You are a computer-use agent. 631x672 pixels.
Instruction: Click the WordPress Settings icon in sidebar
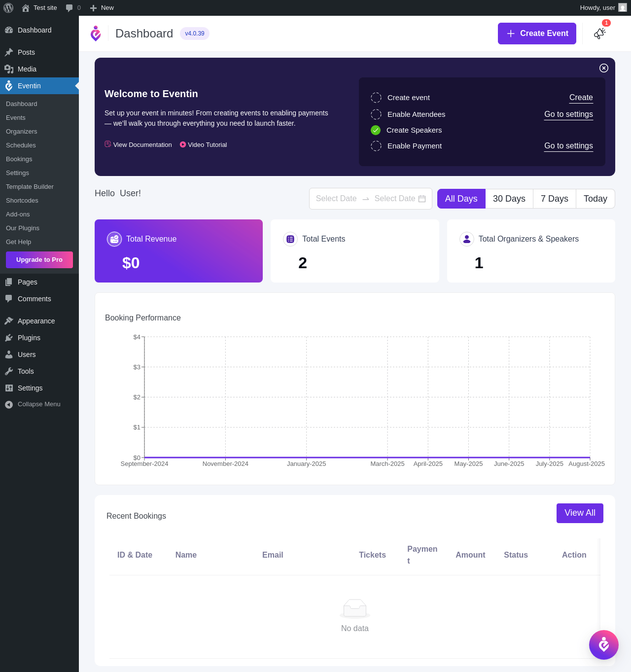point(9,388)
